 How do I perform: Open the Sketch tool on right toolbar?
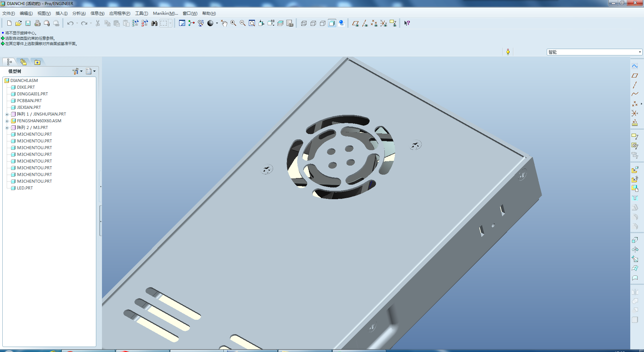[635, 66]
